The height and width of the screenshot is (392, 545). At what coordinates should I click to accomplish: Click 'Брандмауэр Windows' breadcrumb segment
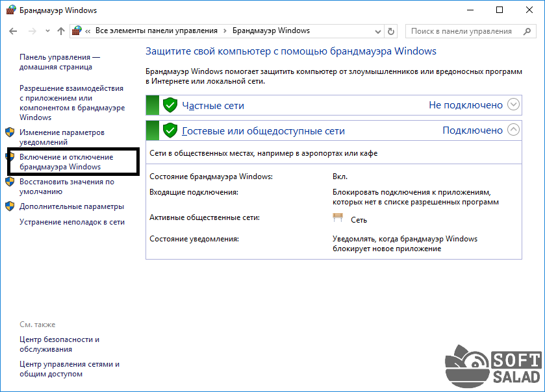coord(271,31)
